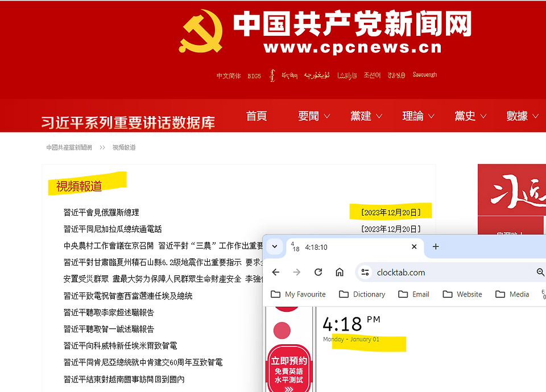This screenshot has height=392, width=546.
Task: Switch to the Kazakh language link
Action: pyautogui.click(x=347, y=75)
